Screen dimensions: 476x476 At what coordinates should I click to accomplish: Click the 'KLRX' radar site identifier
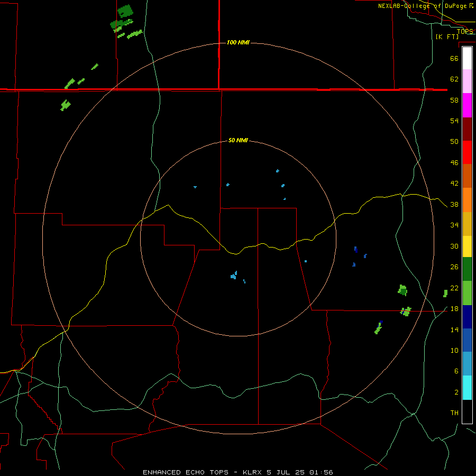point(253,472)
